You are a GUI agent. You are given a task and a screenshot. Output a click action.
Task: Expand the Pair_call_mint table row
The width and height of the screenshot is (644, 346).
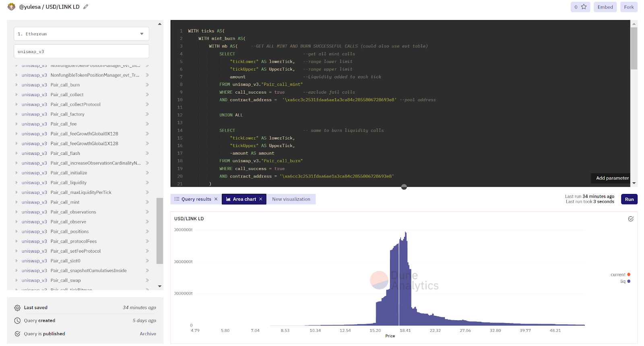point(17,202)
